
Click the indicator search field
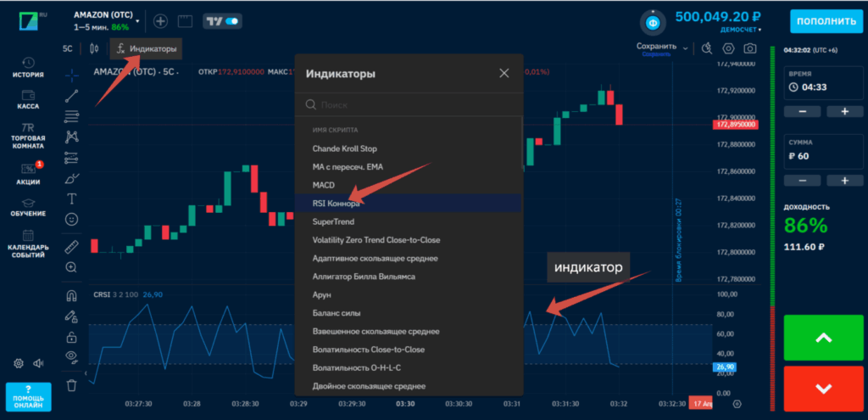[407, 105]
